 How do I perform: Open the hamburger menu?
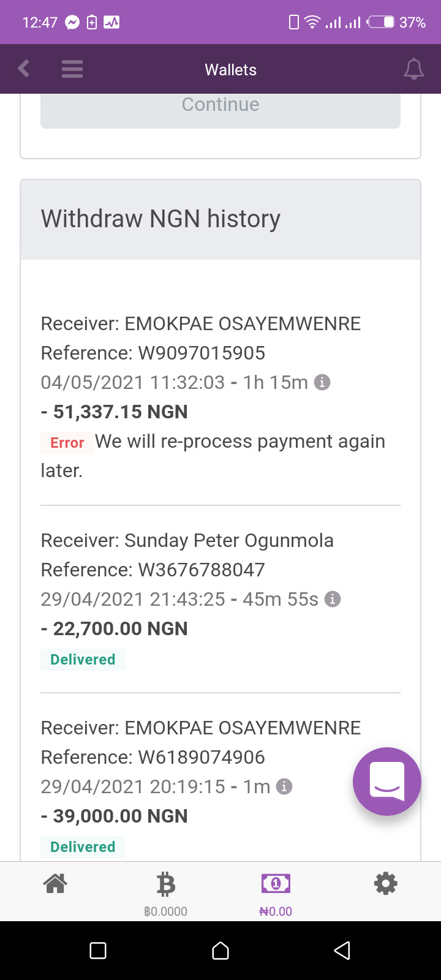(72, 69)
